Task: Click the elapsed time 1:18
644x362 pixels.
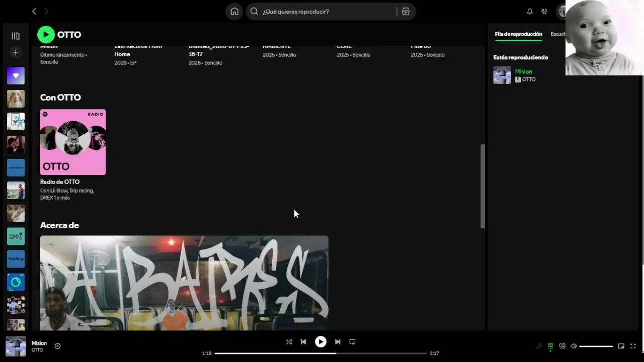Action: coord(207,353)
